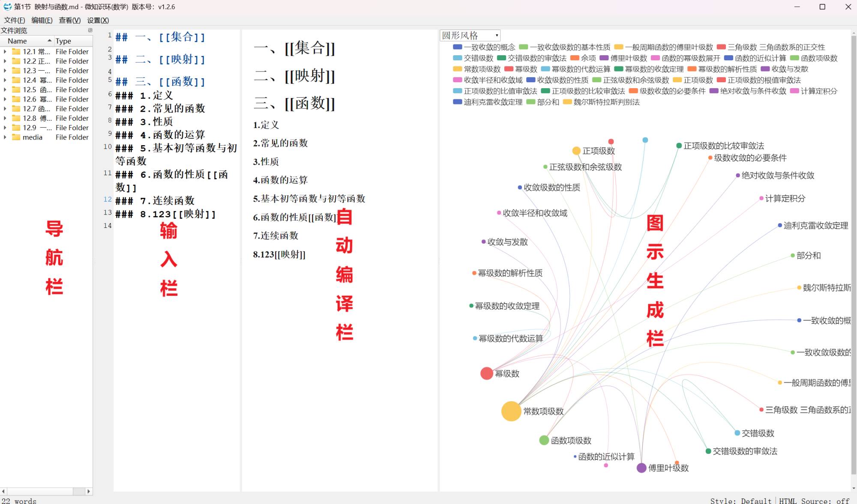This screenshot has width=857, height=504.
Task: Click the 幂级数 red graph node
Action: click(486, 373)
